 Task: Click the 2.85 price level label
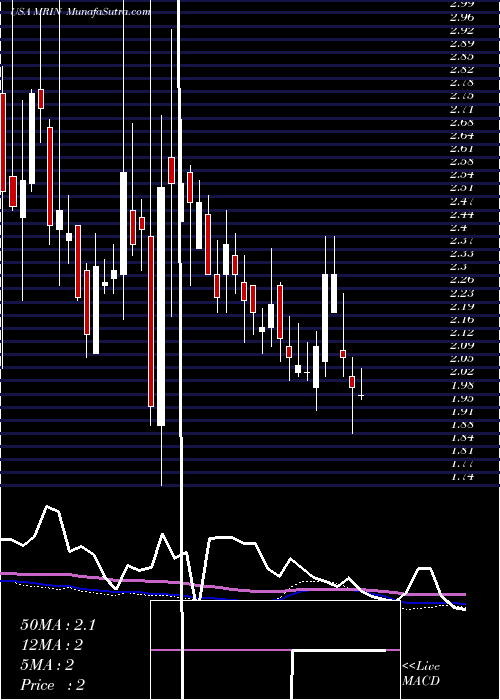click(462, 57)
